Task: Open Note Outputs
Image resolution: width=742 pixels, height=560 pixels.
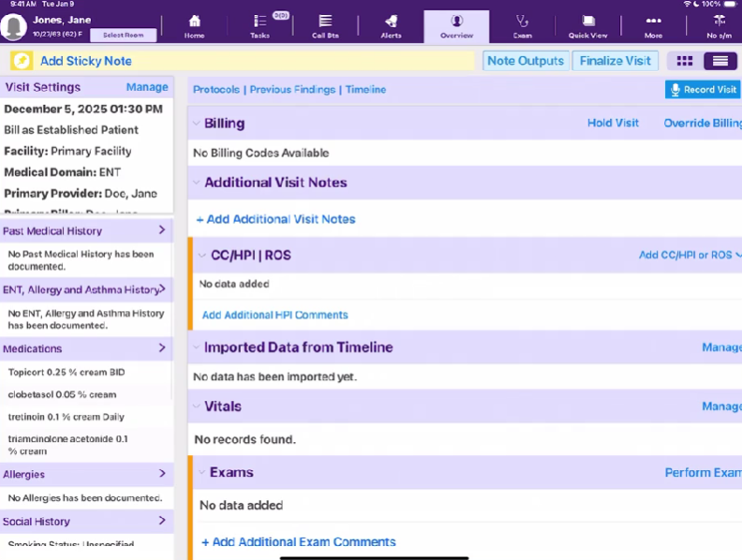Action: pos(526,61)
